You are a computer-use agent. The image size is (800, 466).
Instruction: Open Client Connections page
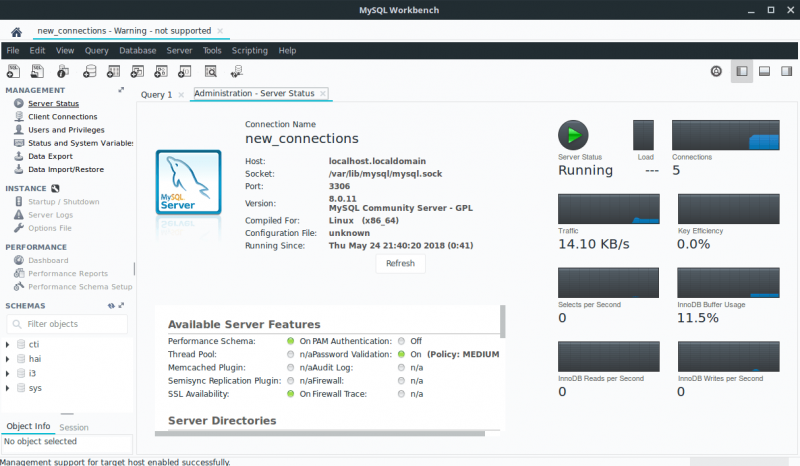pyautogui.click(x=62, y=117)
